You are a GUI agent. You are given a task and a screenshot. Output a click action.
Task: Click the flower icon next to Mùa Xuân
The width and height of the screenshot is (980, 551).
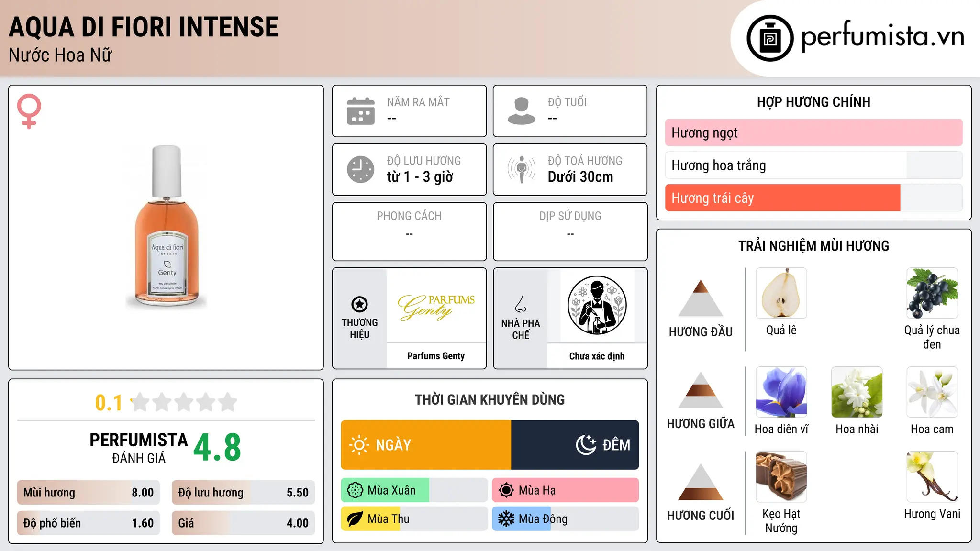tap(355, 490)
